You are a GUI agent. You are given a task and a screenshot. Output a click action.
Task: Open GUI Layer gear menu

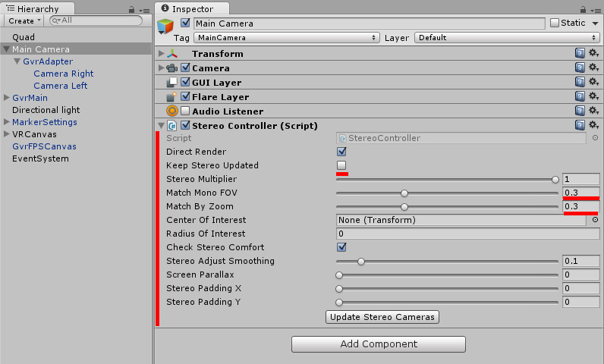click(593, 82)
